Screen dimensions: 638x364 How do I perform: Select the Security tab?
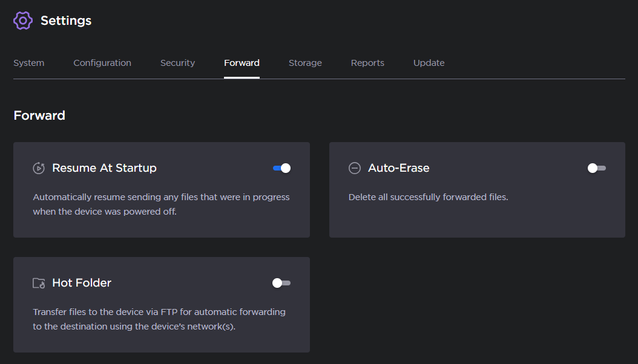tap(177, 62)
